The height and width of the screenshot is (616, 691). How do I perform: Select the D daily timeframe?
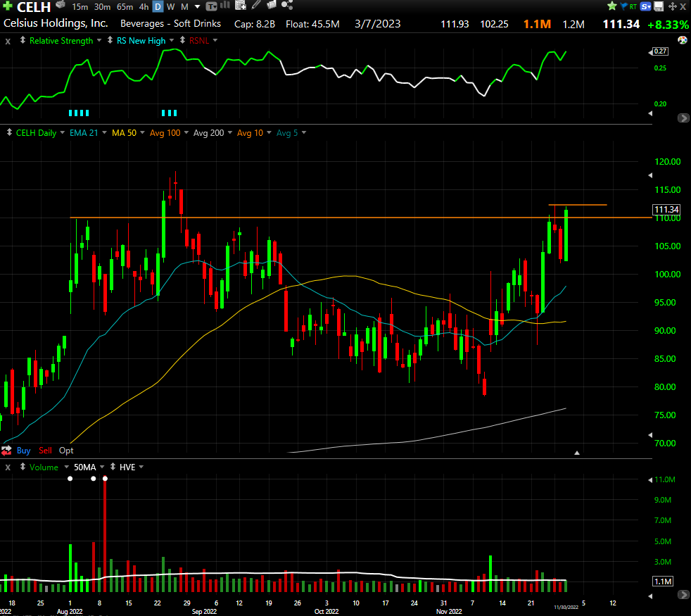[158, 6]
